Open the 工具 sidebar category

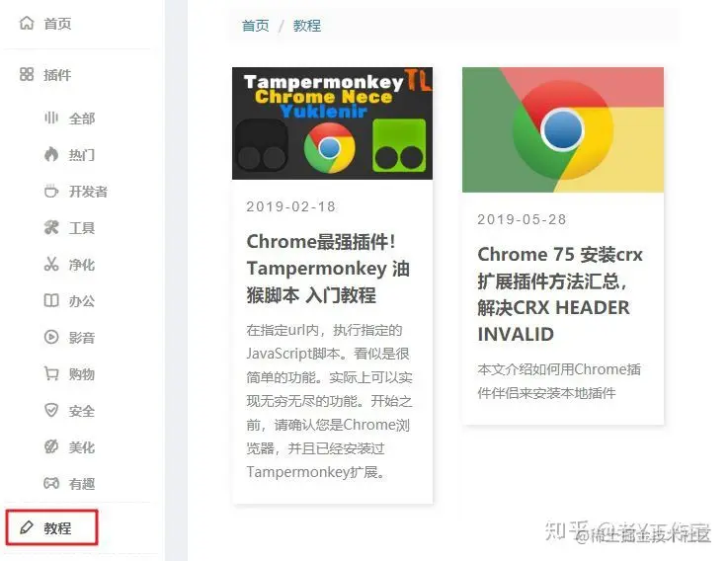(82, 228)
